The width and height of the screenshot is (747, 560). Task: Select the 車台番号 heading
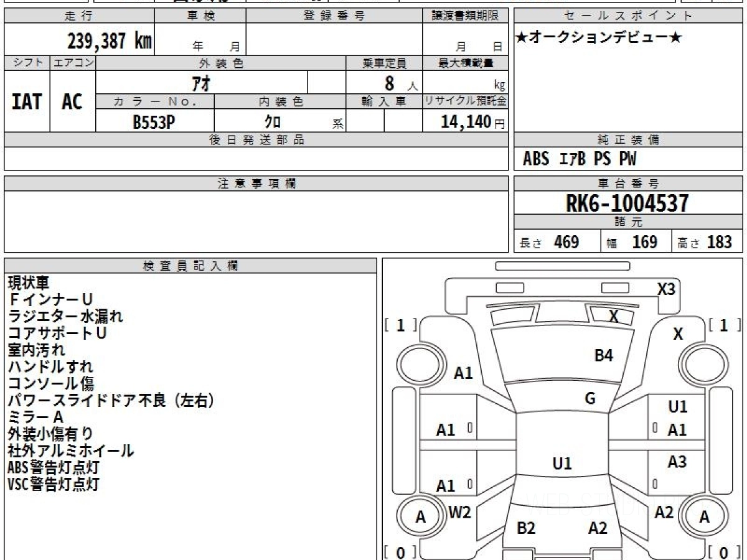click(x=629, y=184)
